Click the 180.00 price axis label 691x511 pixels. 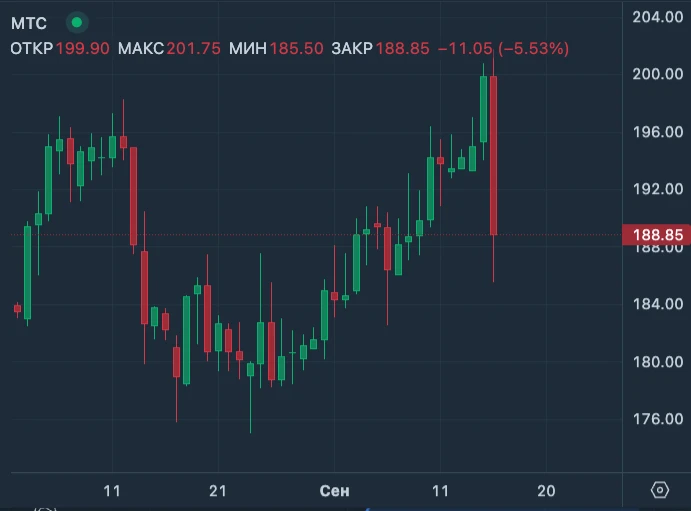tap(658, 362)
